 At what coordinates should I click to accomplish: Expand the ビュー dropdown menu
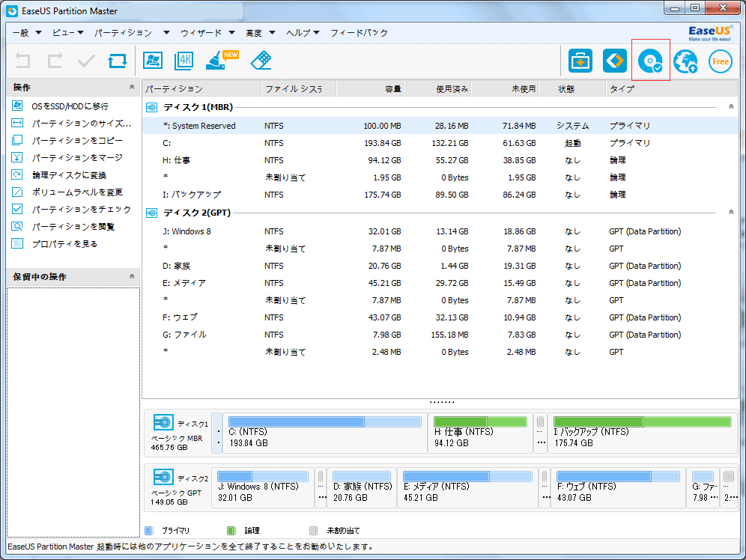click(68, 33)
